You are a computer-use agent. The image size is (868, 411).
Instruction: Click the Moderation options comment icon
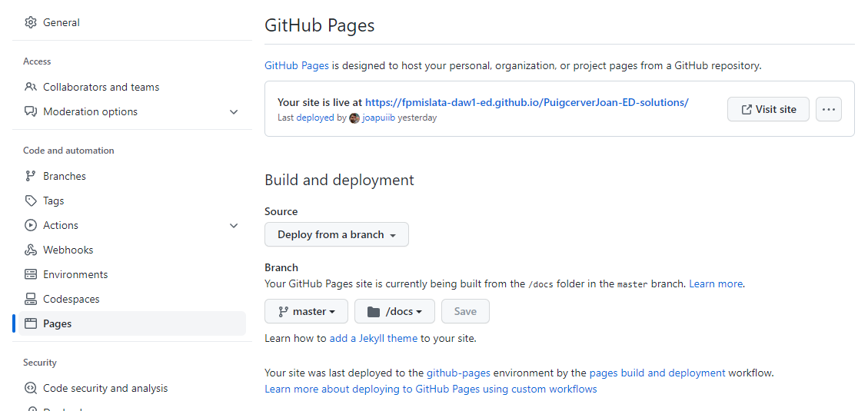(31, 111)
